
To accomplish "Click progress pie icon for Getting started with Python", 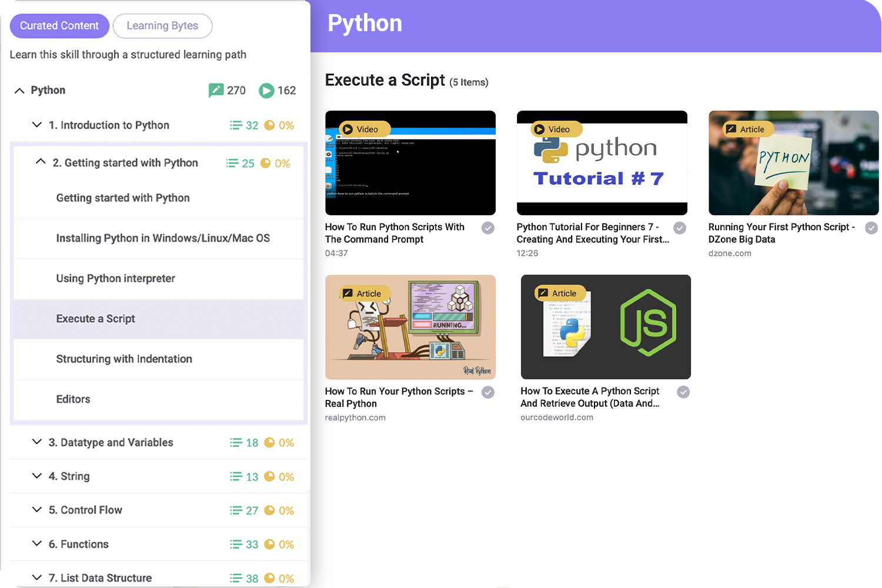I will 266,163.
